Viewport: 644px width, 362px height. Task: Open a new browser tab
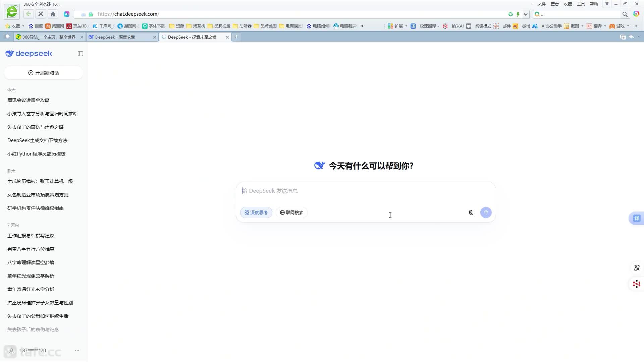(236, 37)
